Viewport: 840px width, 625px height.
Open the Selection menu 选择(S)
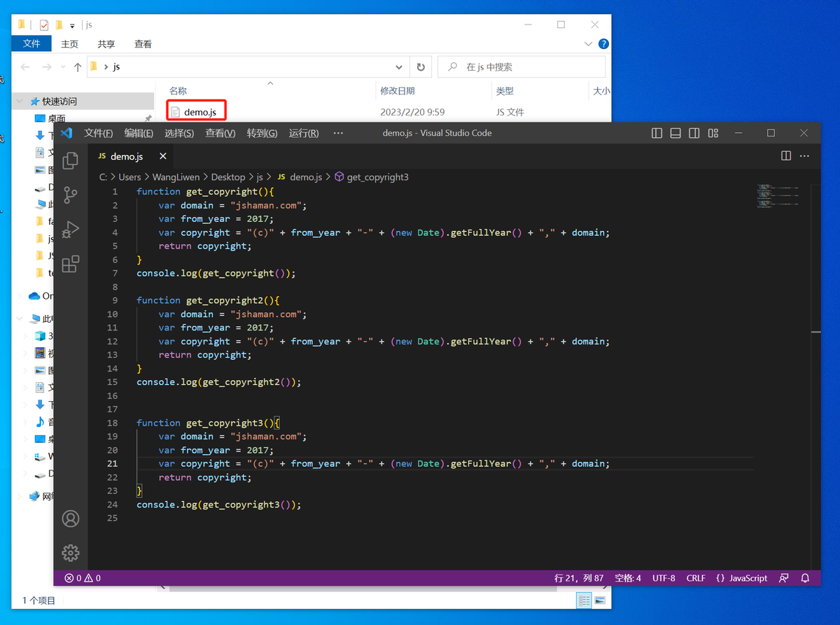[179, 133]
